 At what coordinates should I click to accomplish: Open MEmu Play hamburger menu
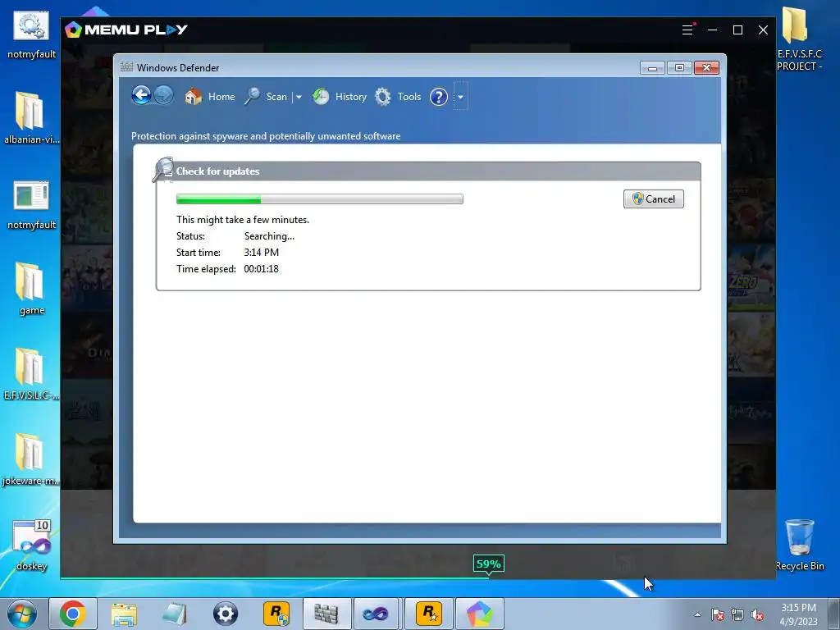tap(687, 30)
